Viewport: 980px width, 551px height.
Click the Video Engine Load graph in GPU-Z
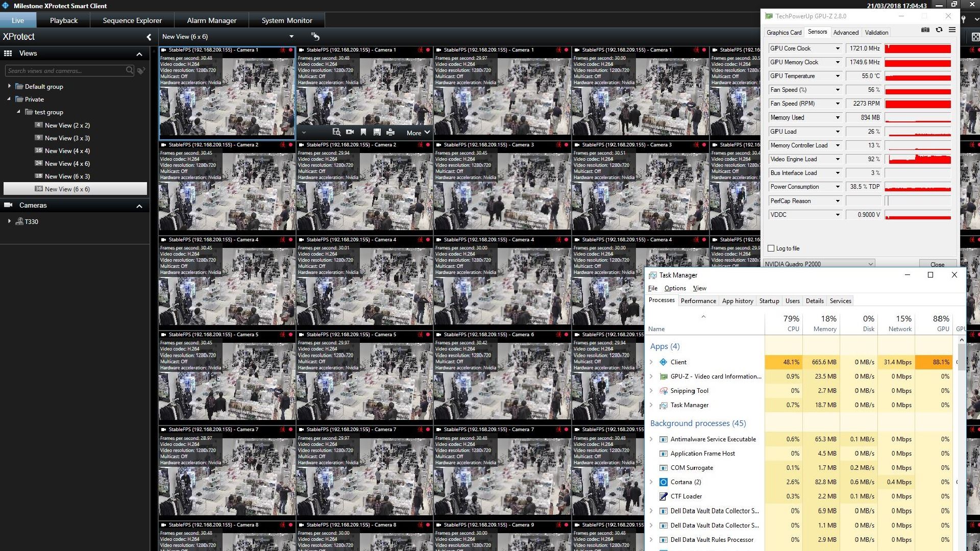[x=918, y=159]
